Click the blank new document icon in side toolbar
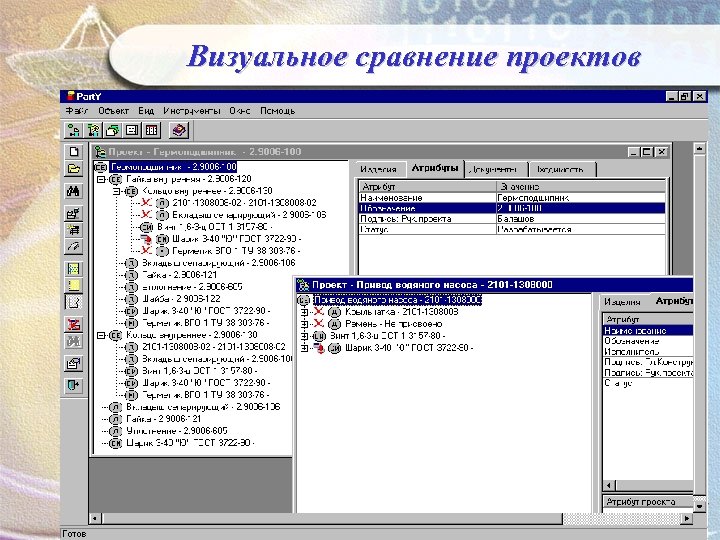This screenshot has width=720, height=540. coord(73,152)
